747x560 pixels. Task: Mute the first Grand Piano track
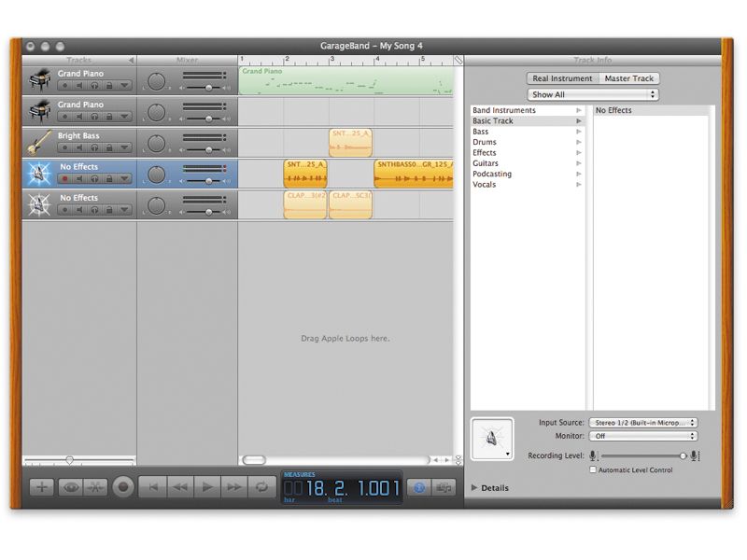(x=79, y=86)
